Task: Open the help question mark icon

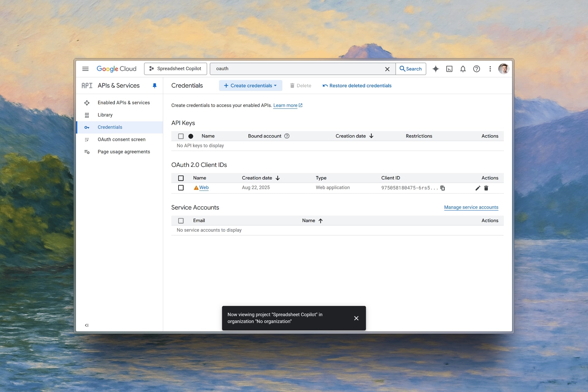Action: 476,69
